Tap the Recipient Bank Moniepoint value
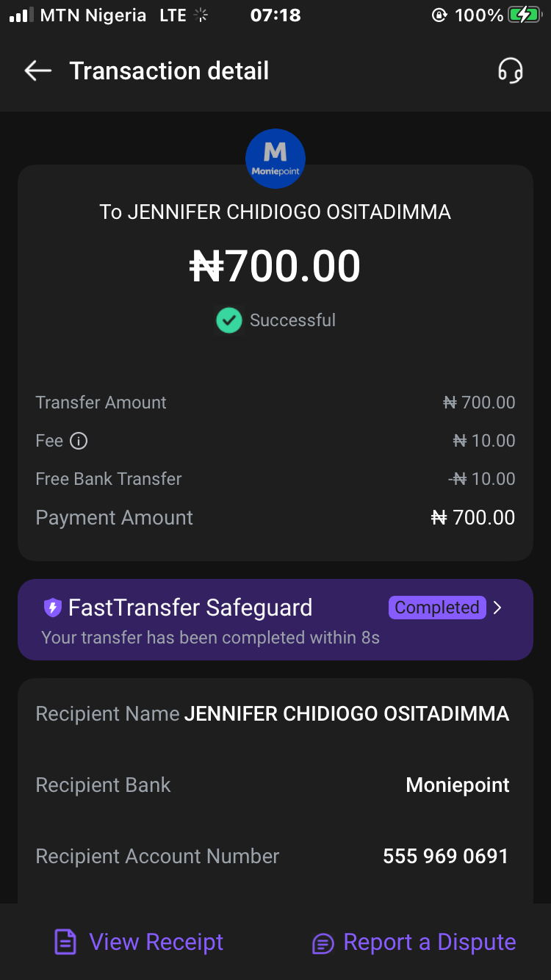551x980 pixels. (x=457, y=785)
